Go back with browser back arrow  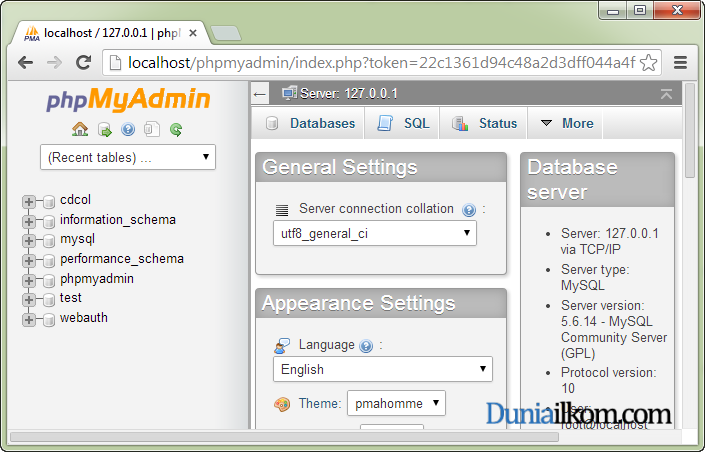point(26,63)
